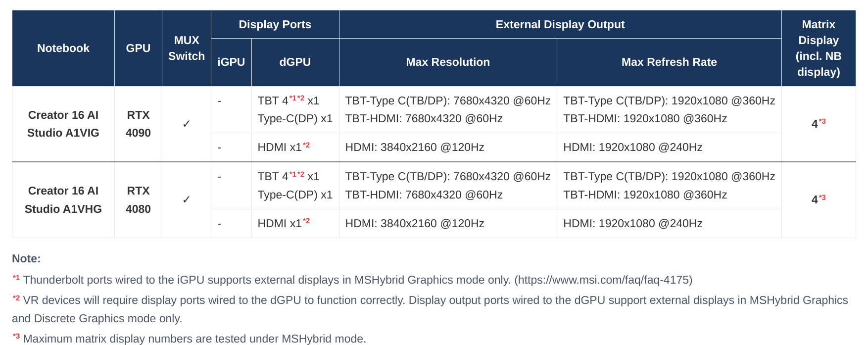Click the dGPU sub-header

(x=295, y=62)
